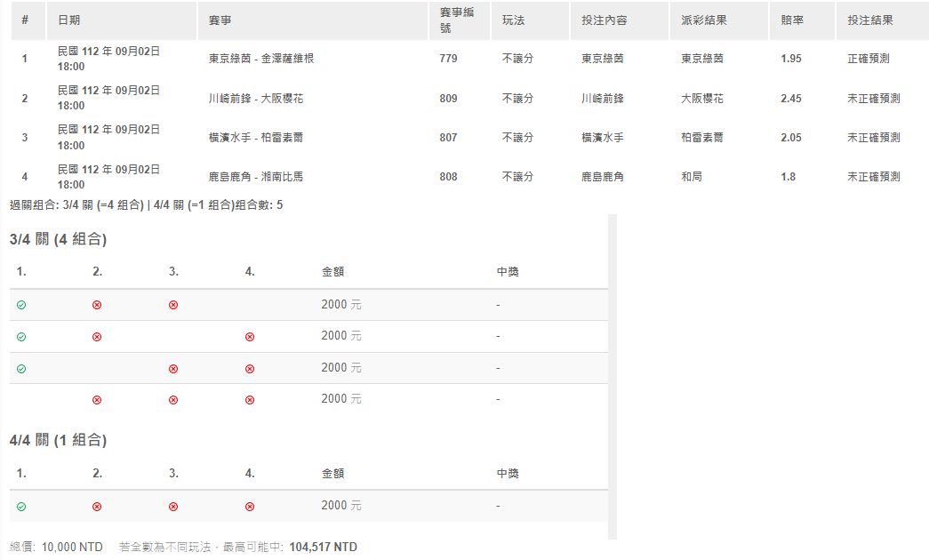The width and height of the screenshot is (929, 560).
Task: Click the 中獎 header in the 4/4 關 table
Action: pos(508,474)
